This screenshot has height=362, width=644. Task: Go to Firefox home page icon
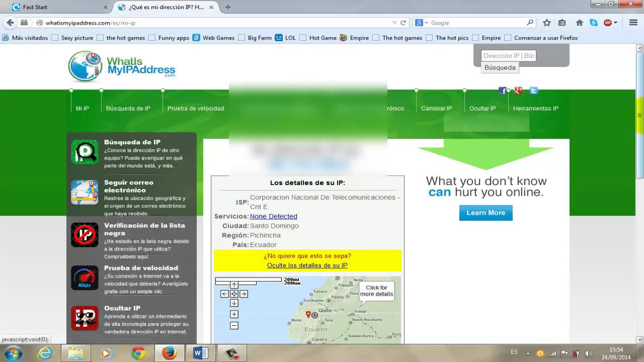(x=580, y=23)
